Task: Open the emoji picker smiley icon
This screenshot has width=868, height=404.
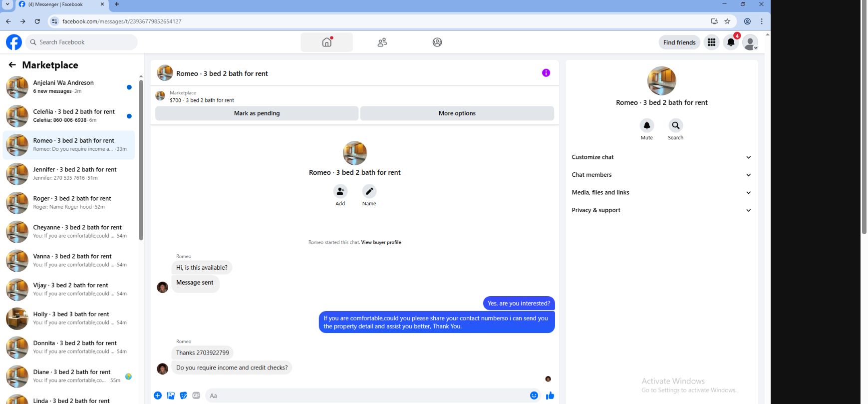Action: pos(534,396)
